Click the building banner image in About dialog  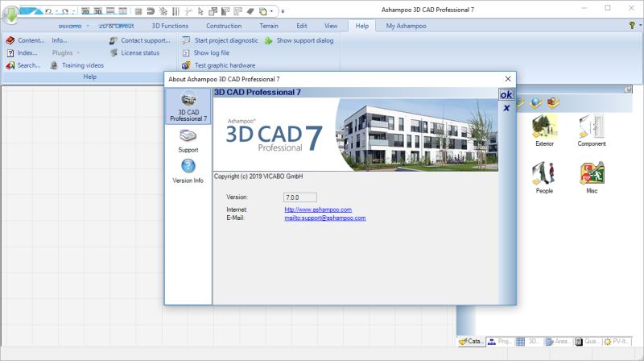click(356, 135)
